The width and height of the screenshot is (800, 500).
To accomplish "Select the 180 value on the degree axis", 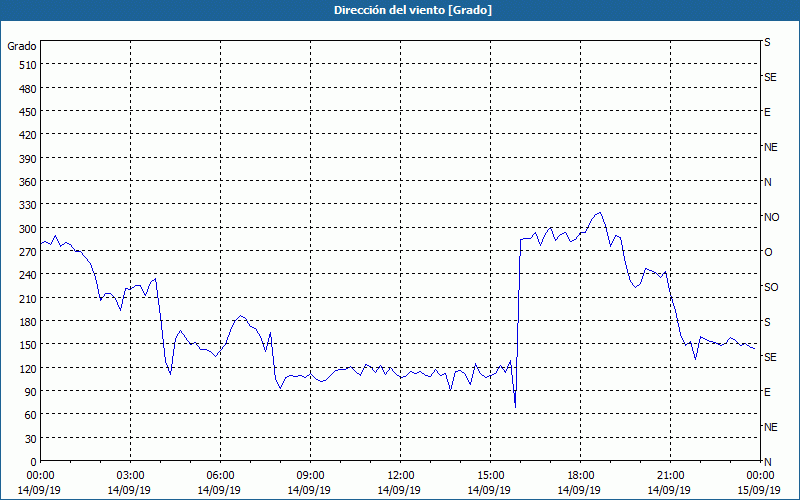I will click(29, 322).
